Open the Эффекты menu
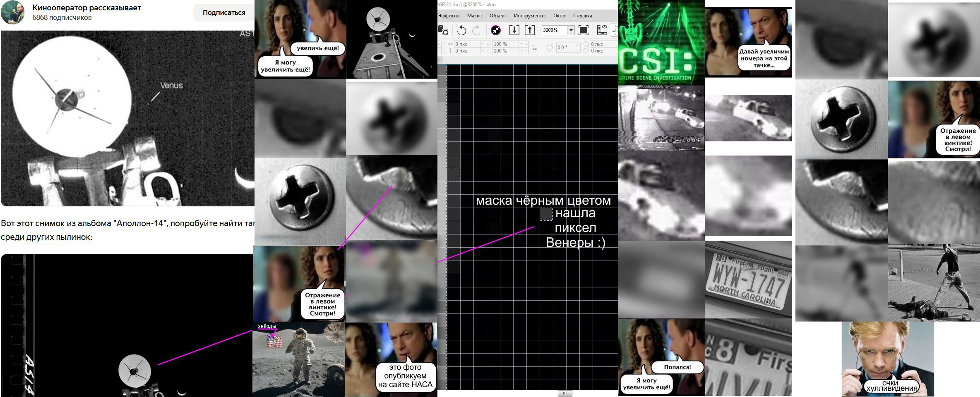The image size is (980, 397). 449,16
